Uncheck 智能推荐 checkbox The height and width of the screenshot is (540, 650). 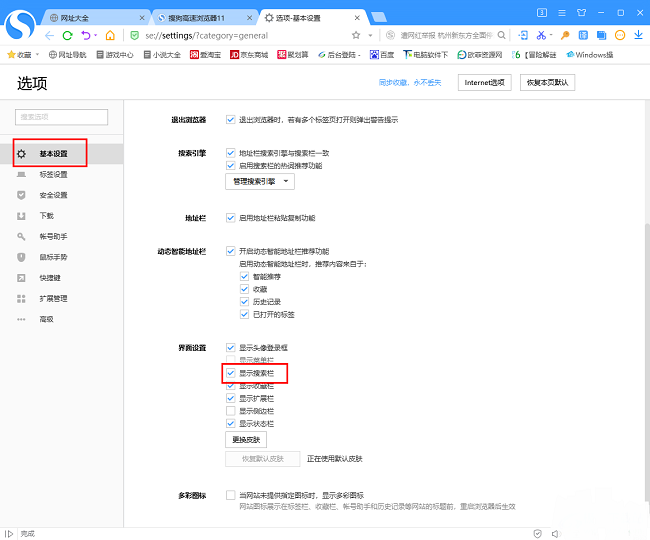coord(244,276)
